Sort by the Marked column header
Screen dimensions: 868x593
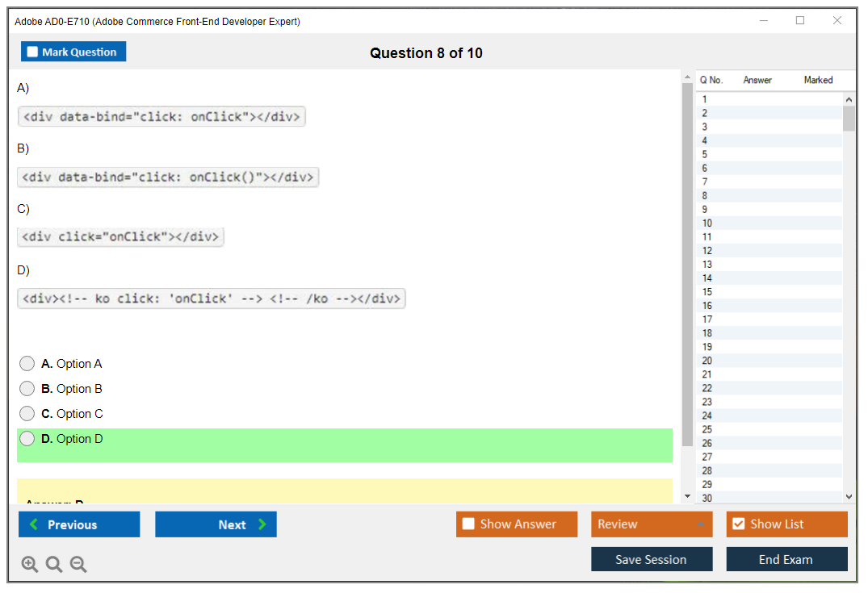click(818, 80)
